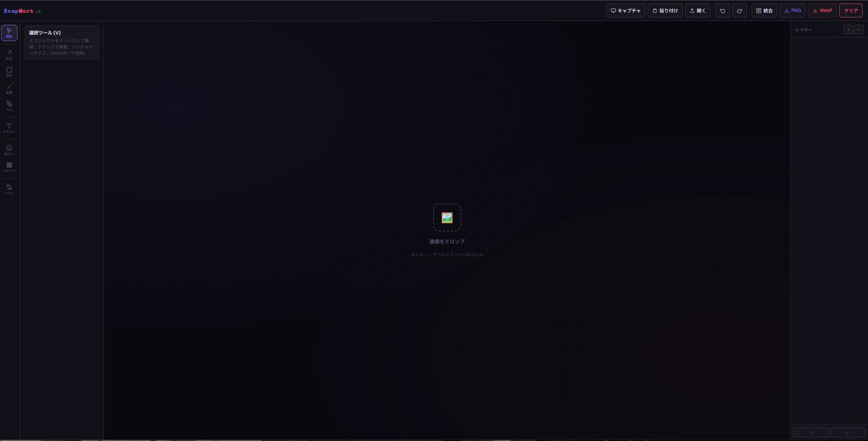Pick the ペン pen tool
868x441 pixels.
click(9, 106)
